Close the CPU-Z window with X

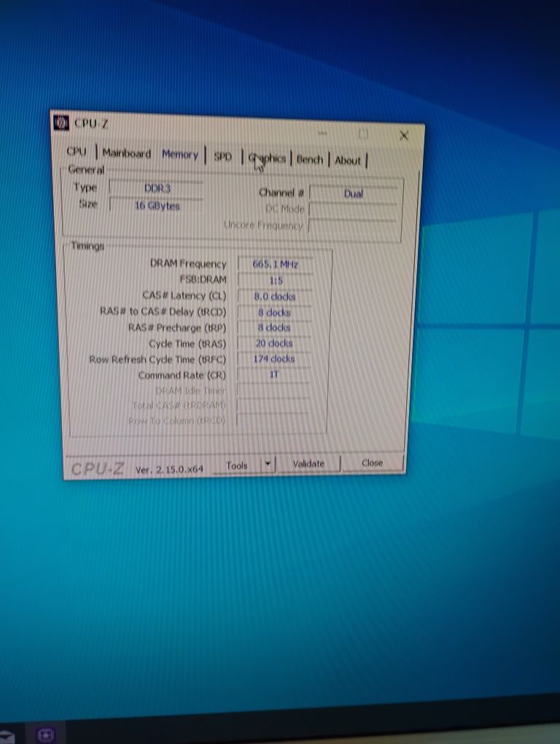(x=404, y=136)
